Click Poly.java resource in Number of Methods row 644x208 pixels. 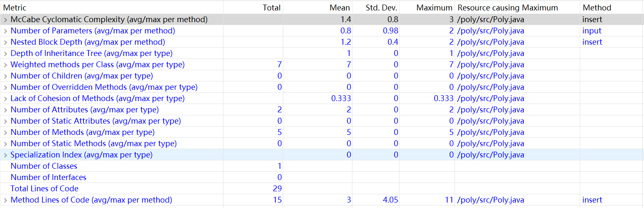(491, 132)
